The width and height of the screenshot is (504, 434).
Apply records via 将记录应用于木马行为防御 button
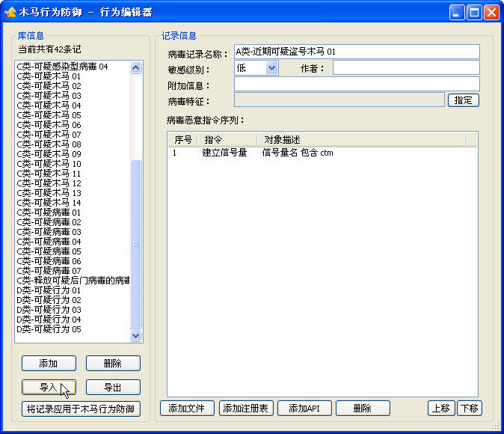[81, 409]
